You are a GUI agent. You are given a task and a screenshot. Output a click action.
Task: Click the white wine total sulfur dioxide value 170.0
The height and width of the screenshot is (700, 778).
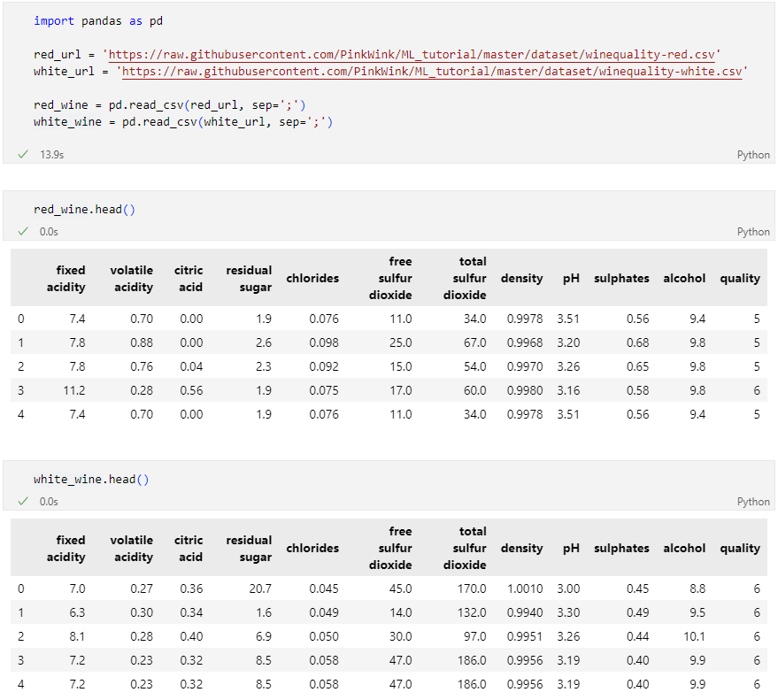point(472,588)
